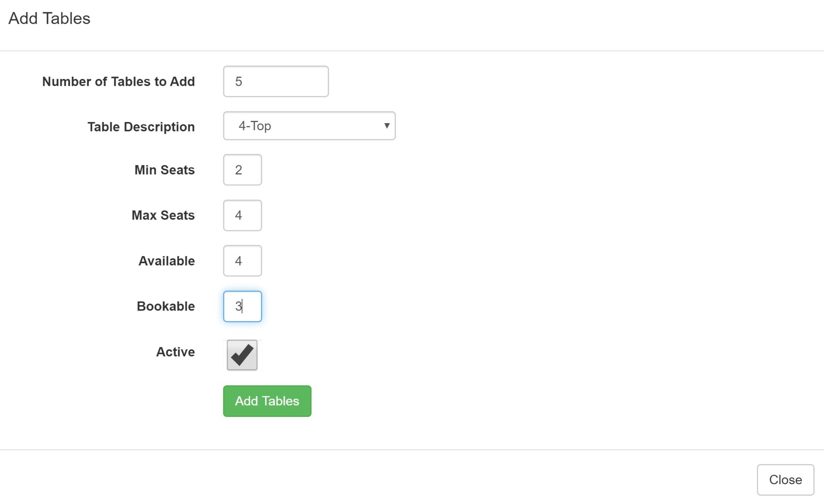Place cursor in the Bookable field
The image size is (824, 504).
coord(242,306)
